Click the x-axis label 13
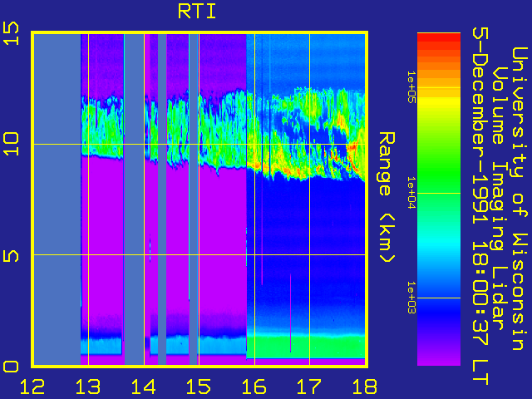The width and height of the screenshot is (532, 399). click(x=88, y=387)
